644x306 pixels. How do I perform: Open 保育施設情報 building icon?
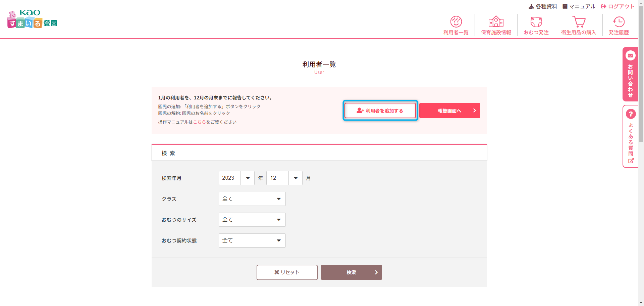[x=496, y=22]
